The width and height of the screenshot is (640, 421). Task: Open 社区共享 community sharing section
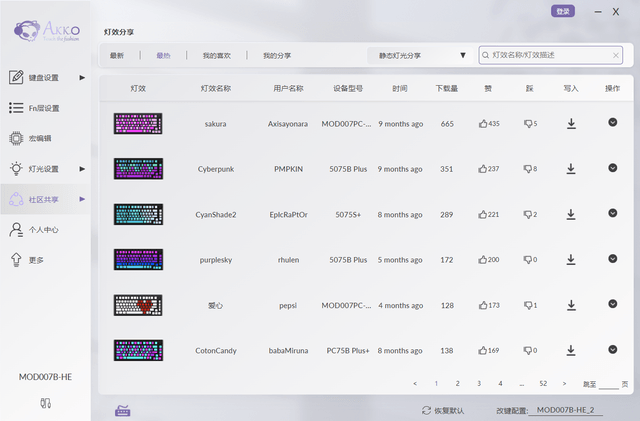pyautogui.click(x=45, y=199)
